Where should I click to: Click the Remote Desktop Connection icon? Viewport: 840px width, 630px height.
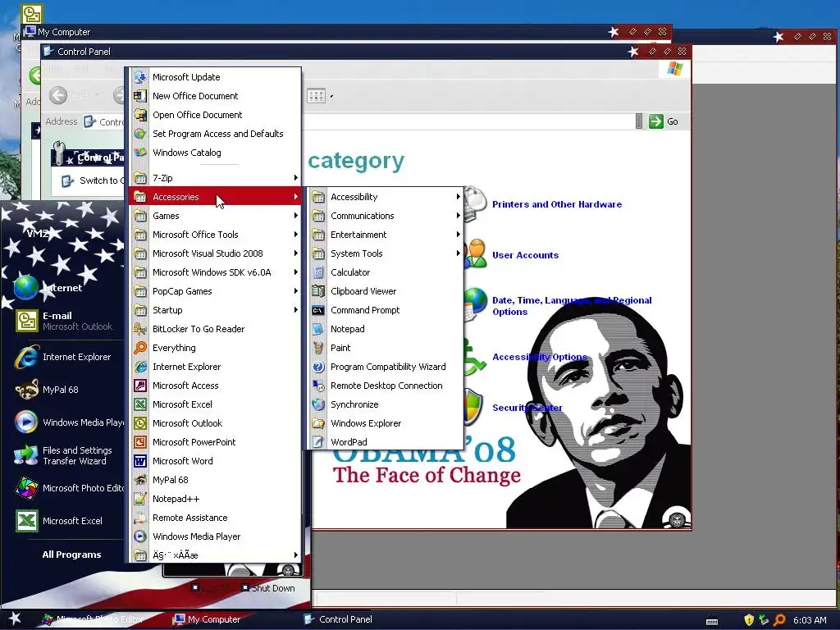pyautogui.click(x=318, y=386)
